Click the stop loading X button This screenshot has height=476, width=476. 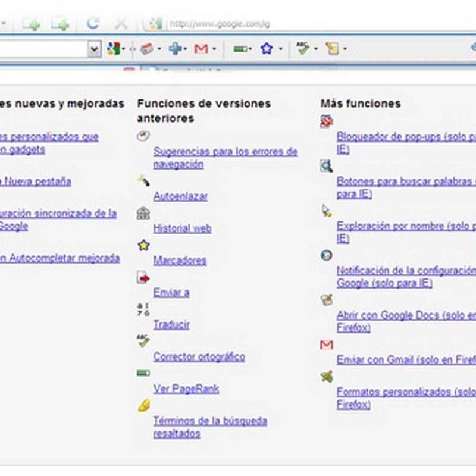click(121, 24)
